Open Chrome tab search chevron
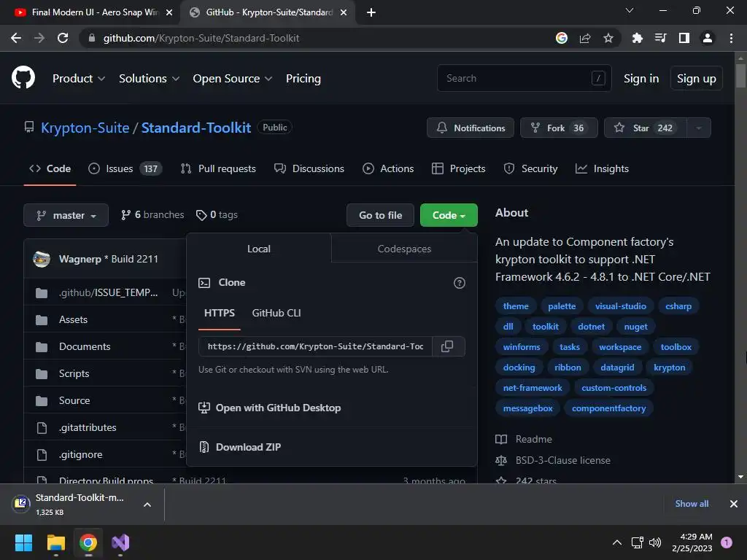747x560 pixels. pos(630,10)
